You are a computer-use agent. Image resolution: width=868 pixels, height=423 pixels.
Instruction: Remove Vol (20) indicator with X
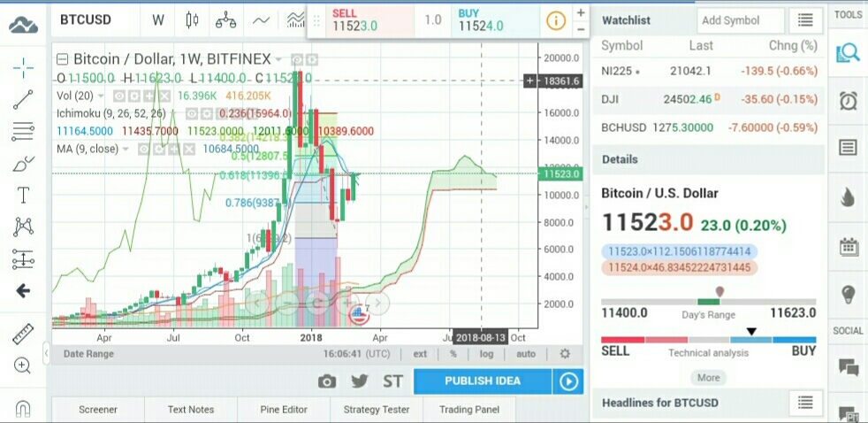165,96
